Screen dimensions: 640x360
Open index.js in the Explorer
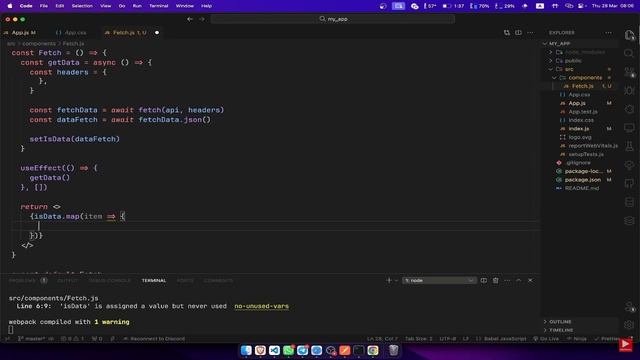click(579, 129)
